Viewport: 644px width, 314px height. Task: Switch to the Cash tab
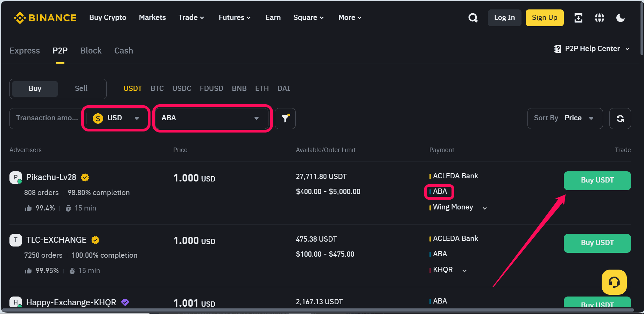(124, 51)
